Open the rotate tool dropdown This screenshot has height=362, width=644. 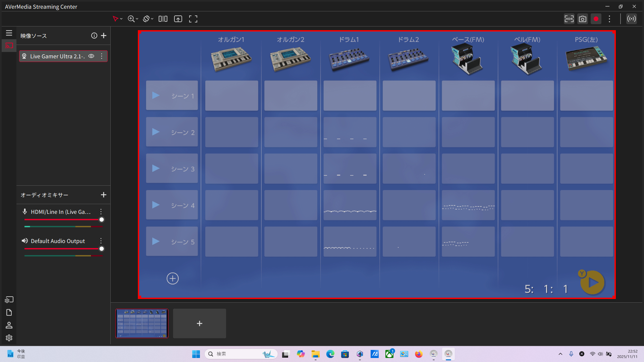[152, 19]
